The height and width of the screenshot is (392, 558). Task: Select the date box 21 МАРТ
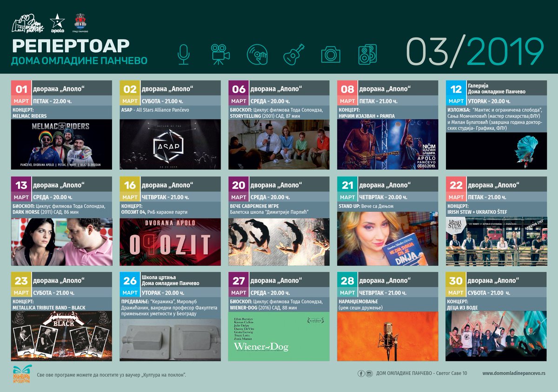coord(347,189)
